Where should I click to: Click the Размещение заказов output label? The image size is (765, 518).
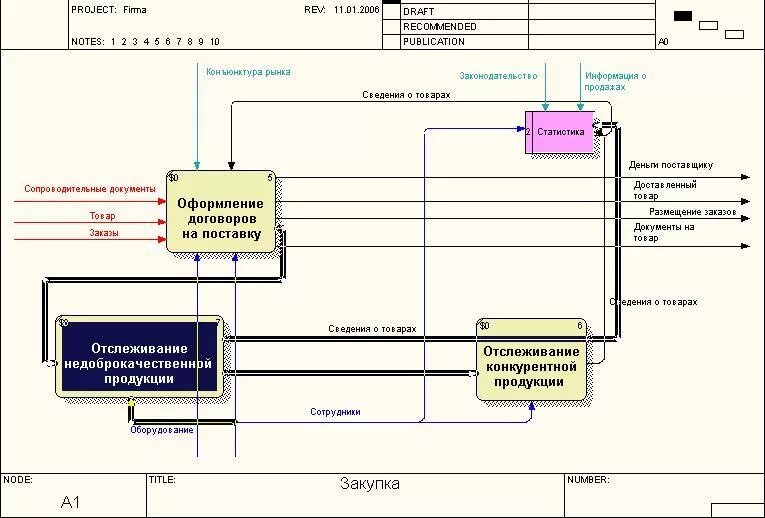point(692,212)
